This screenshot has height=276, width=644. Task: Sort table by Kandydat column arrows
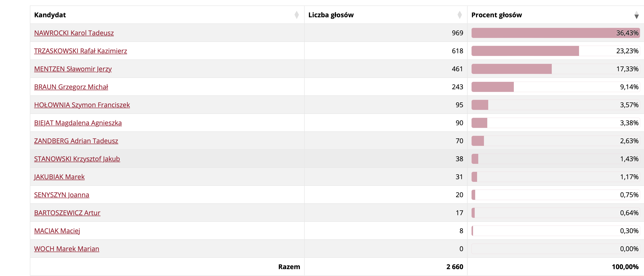click(296, 15)
